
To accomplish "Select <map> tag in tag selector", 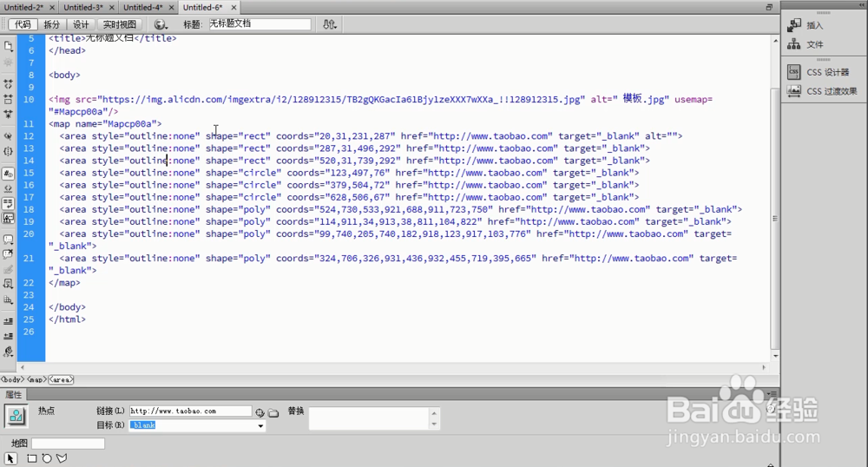I will [36, 379].
